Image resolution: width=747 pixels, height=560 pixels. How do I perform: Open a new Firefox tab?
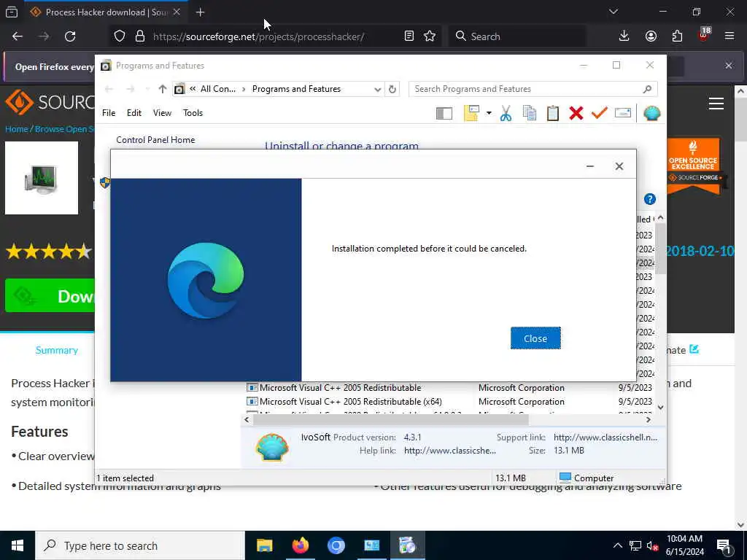(200, 12)
